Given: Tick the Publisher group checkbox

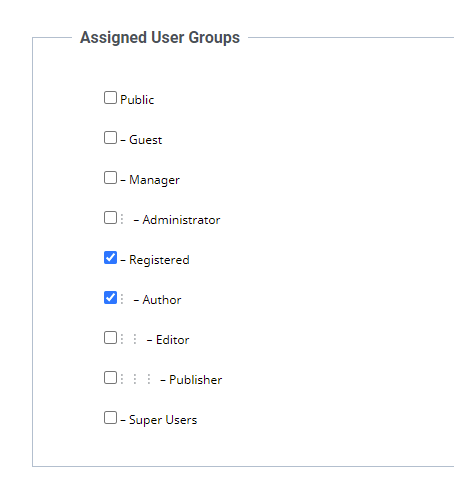Looking at the screenshot, I should [110, 378].
